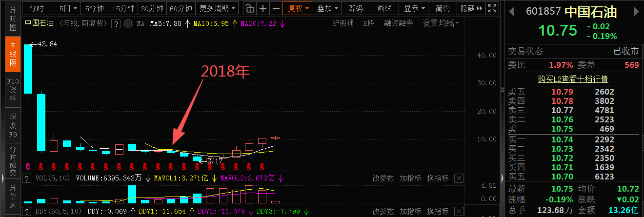This screenshot has width=644, height=217.
Task: Click 改参数 in DDY panel
Action: pos(383,212)
